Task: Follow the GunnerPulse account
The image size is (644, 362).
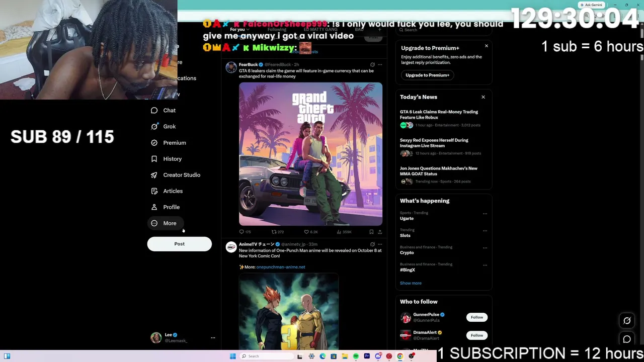Action: click(477, 317)
